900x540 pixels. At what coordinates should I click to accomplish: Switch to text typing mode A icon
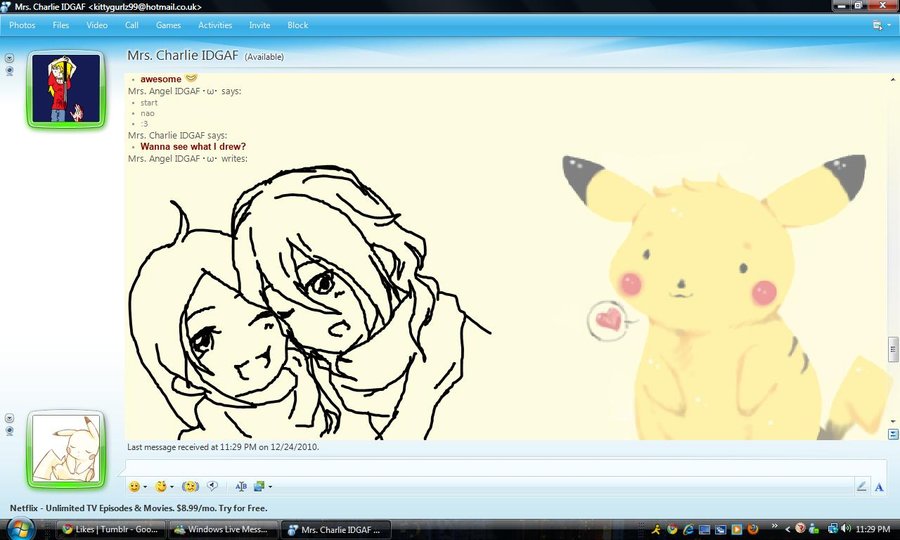point(879,487)
